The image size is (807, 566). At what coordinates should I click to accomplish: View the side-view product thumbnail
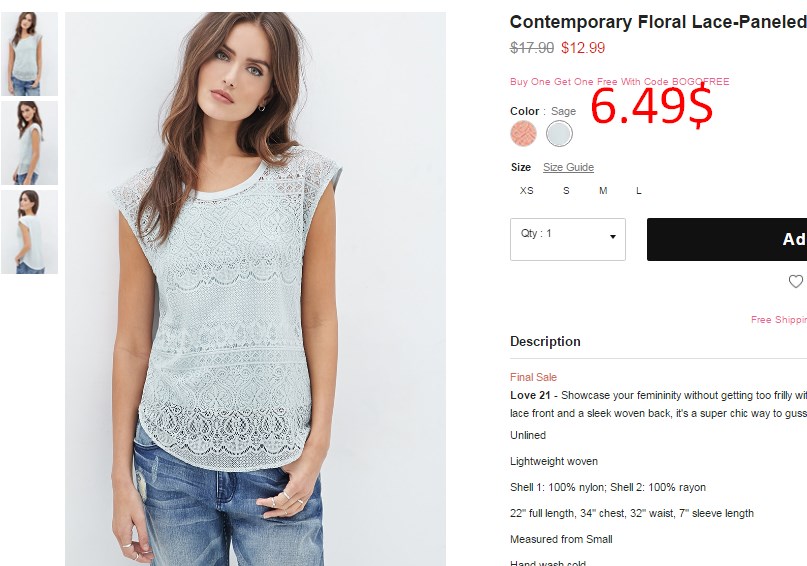[29, 143]
